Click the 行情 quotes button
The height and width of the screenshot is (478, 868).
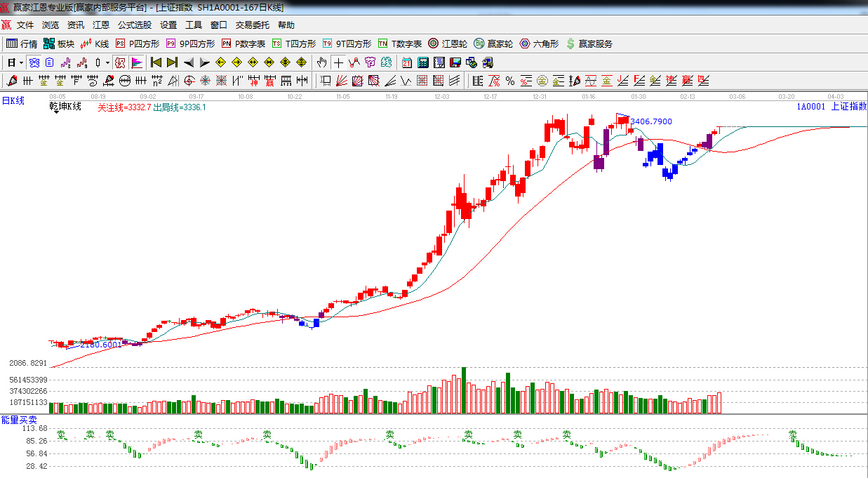[x=22, y=44]
